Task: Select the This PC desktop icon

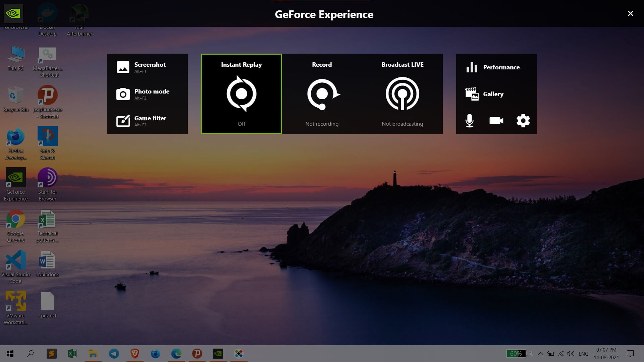Action: [x=16, y=58]
